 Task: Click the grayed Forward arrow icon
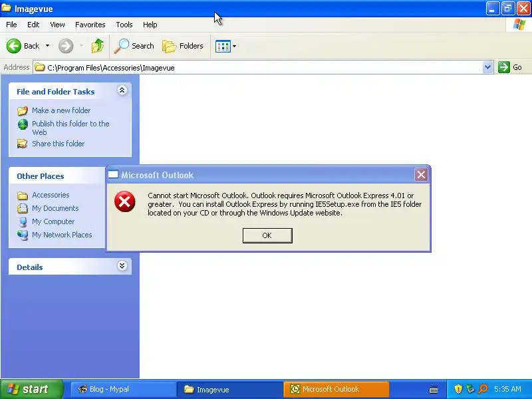coord(66,46)
